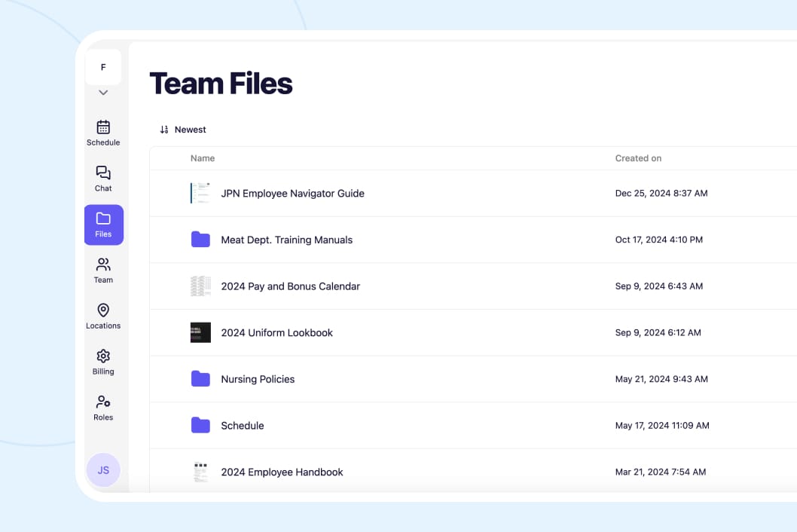Click the date Mar 21, 2024 7:54 AM
The width and height of the screenshot is (797, 532).
point(660,472)
